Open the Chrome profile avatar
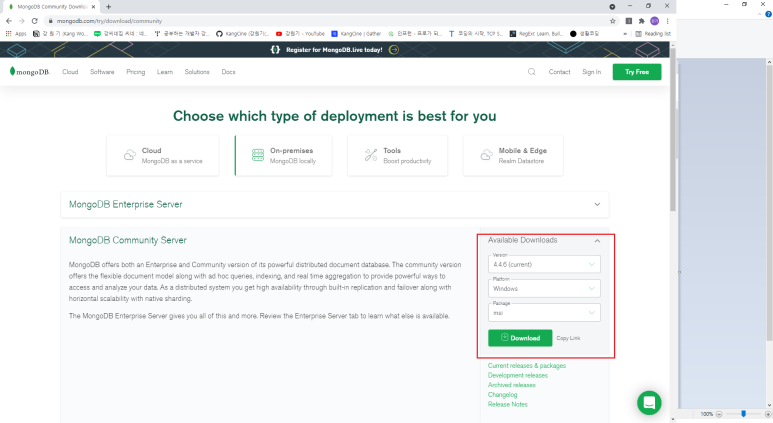Image resolution: width=773 pixels, height=423 pixels. click(x=655, y=21)
